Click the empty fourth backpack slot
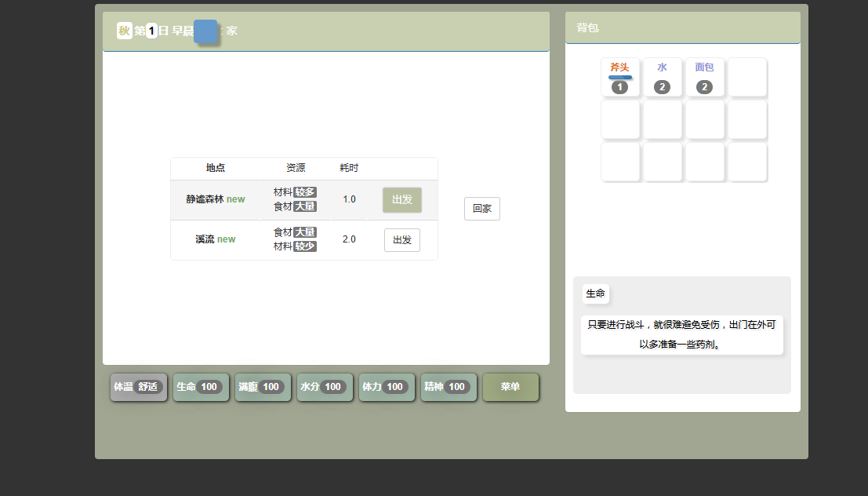This screenshot has width=868, height=496. [x=747, y=77]
